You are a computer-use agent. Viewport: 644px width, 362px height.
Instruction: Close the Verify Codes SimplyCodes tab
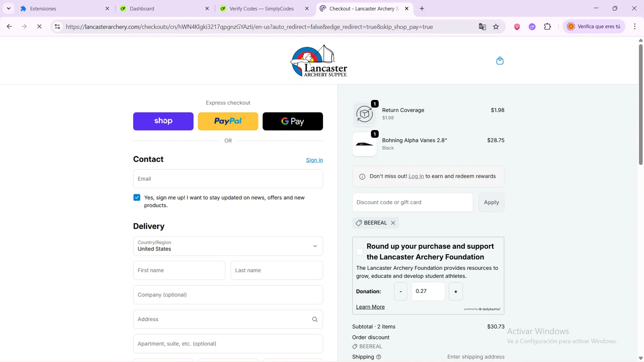click(x=307, y=9)
